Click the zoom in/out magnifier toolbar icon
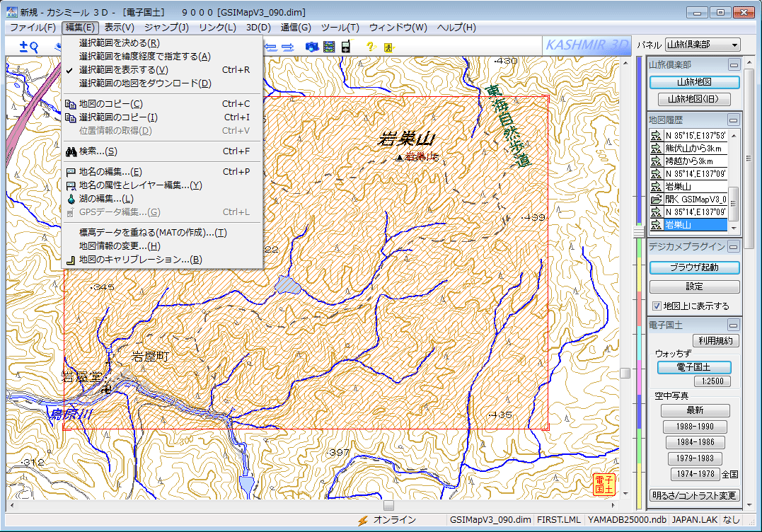762x532 pixels. point(29,47)
